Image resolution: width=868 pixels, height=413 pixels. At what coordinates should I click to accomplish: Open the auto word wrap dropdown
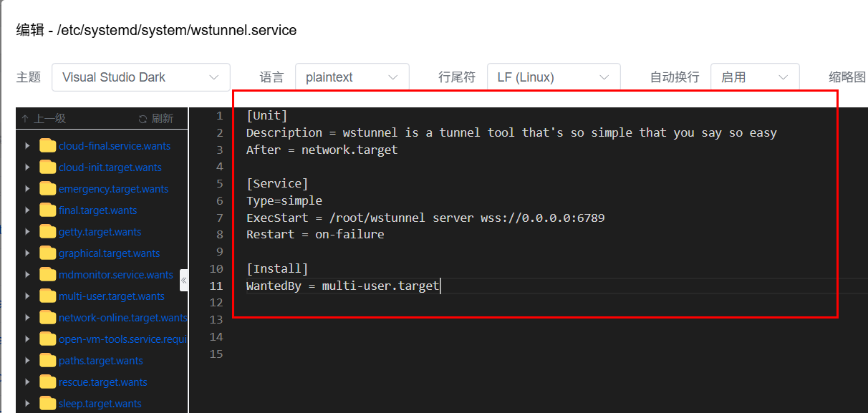point(754,77)
